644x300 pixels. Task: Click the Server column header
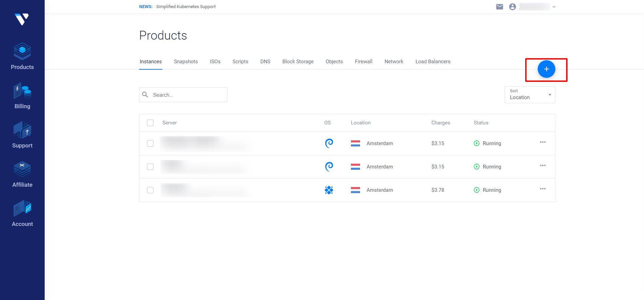pos(170,123)
